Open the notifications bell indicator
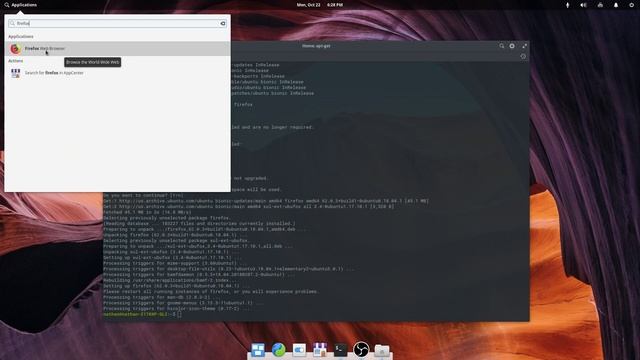This screenshot has width=640, height=360. (616, 5)
